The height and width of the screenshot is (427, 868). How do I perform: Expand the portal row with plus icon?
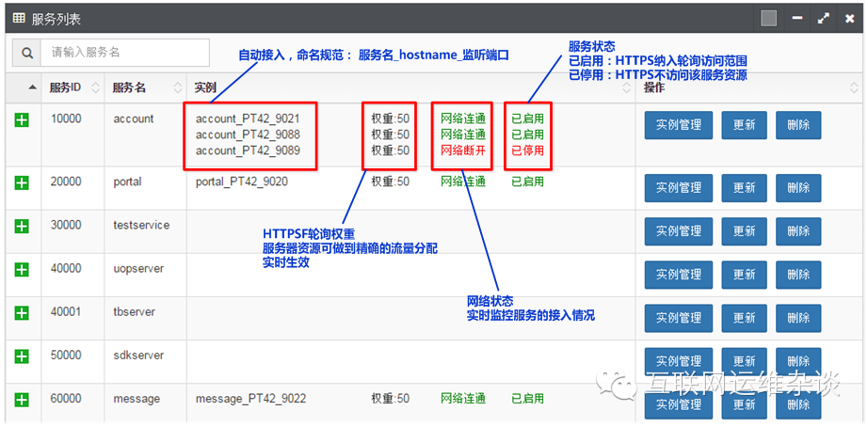pyautogui.click(x=21, y=182)
